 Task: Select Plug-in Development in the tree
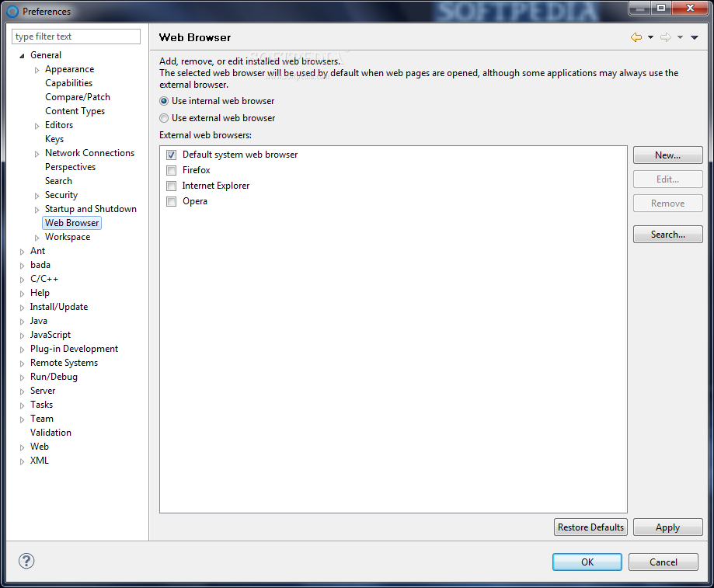coord(74,349)
